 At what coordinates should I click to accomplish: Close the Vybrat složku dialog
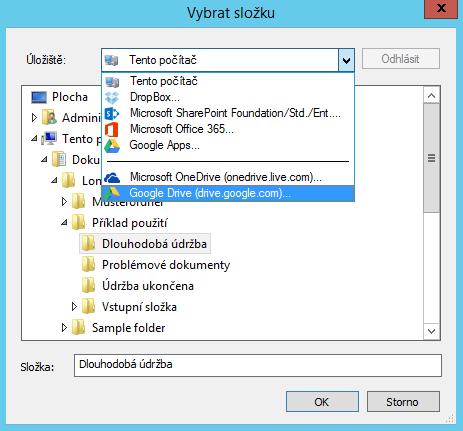[441, 8]
